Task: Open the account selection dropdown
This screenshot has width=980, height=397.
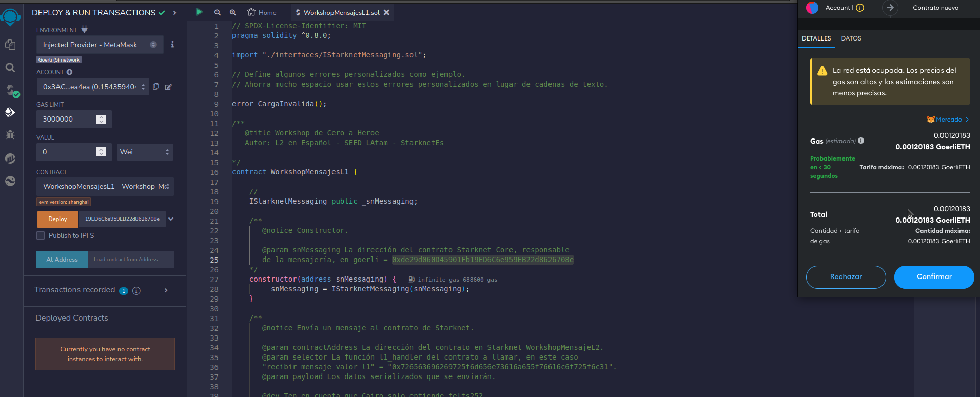Action: [92, 87]
